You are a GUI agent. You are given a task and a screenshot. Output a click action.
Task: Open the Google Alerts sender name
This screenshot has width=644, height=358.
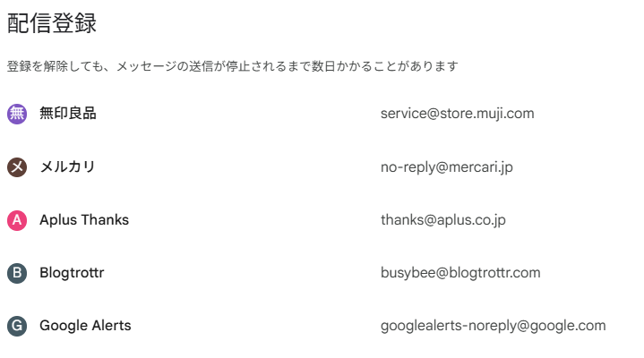coord(85,326)
